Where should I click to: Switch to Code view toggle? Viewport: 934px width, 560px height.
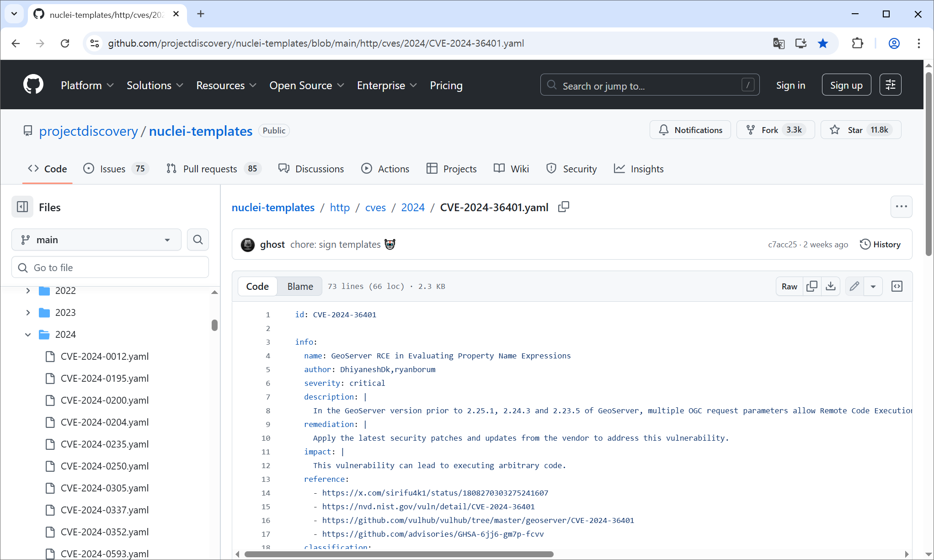257,286
